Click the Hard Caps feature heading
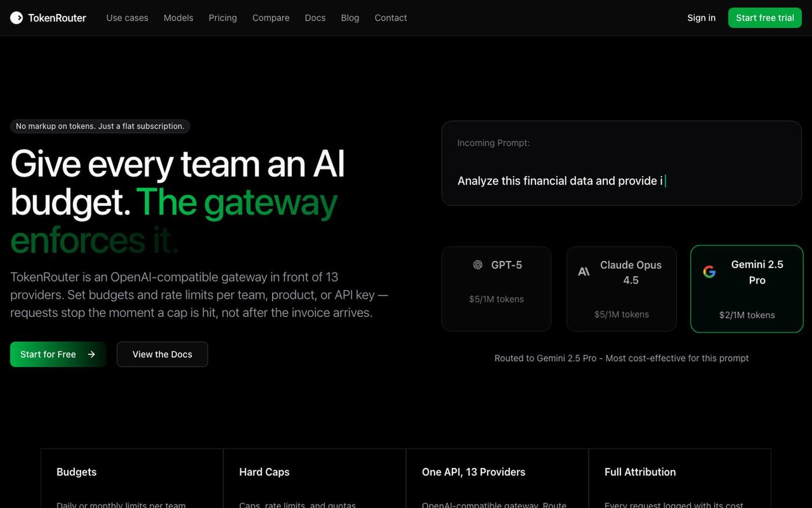The height and width of the screenshot is (508, 812). click(264, 472)
